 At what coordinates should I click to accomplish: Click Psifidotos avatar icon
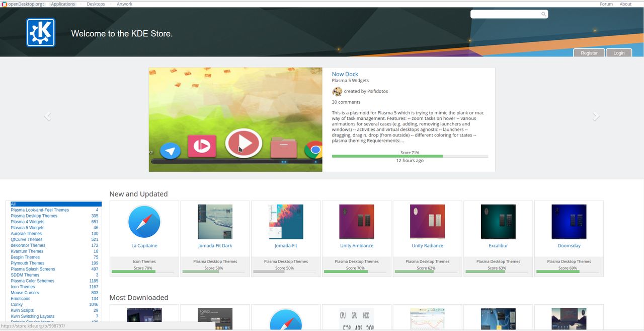(337, 91)
